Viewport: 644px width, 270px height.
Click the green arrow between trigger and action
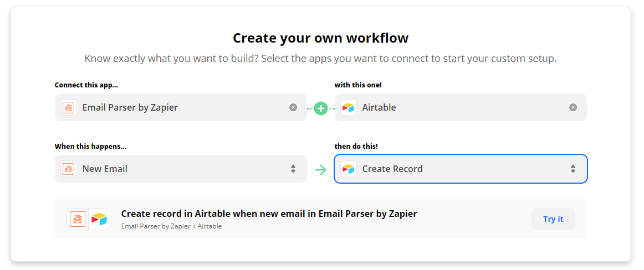321,169
